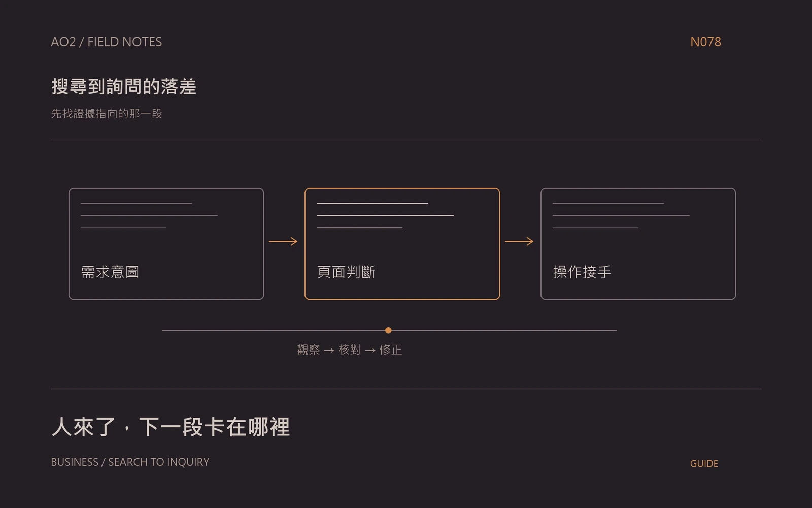Screen dimensions: 812x508
Task: Click the subtitle 先找證據指向的那一段
Action: click(107, 114)
